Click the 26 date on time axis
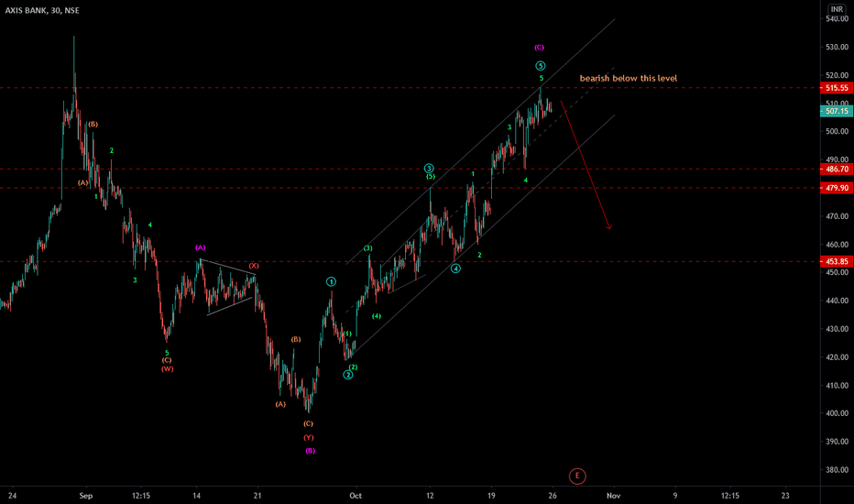Screen dimensions: 854x504 [x=553, y=496]
